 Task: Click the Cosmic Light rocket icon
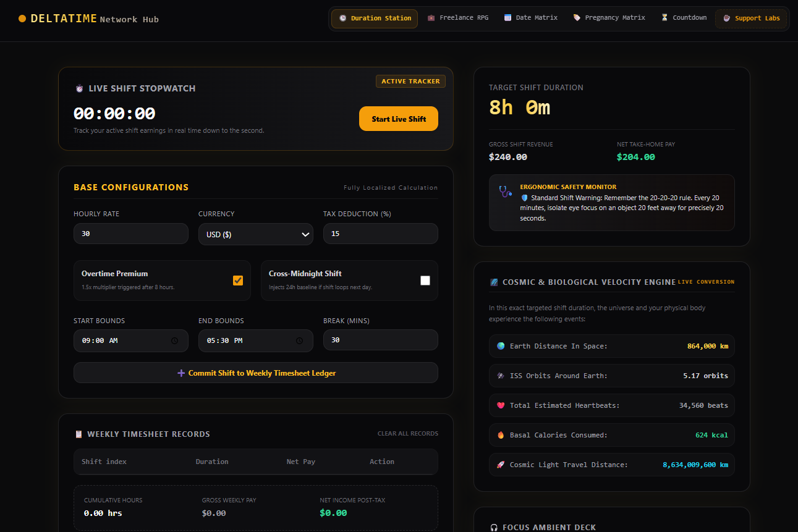pos(501,465)
